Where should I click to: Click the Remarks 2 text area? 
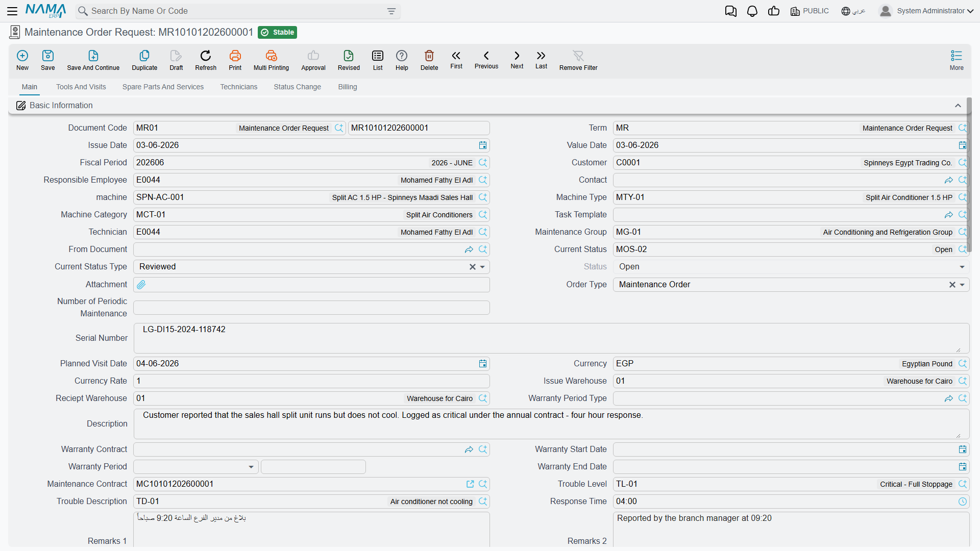tap(791, 530)
